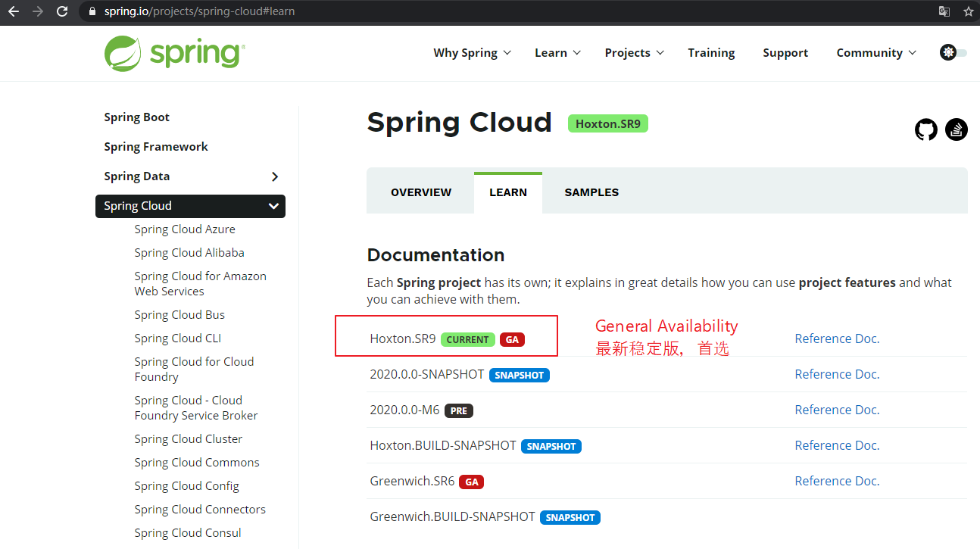980x549 pixels.
Task: Focus the browser address bar URL
Action: (200, 11)
